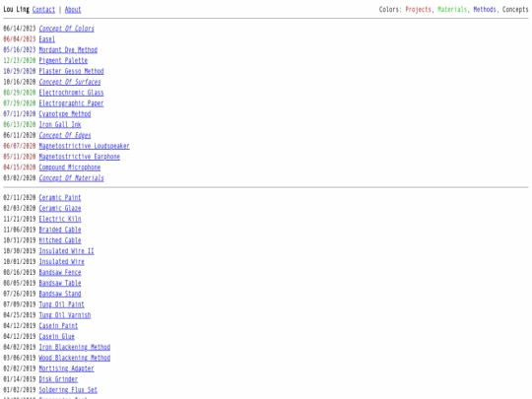Viewport: 532px width, 399px height.
Task: Click the date 02/11/2020
Action: (x=20, y=197)
